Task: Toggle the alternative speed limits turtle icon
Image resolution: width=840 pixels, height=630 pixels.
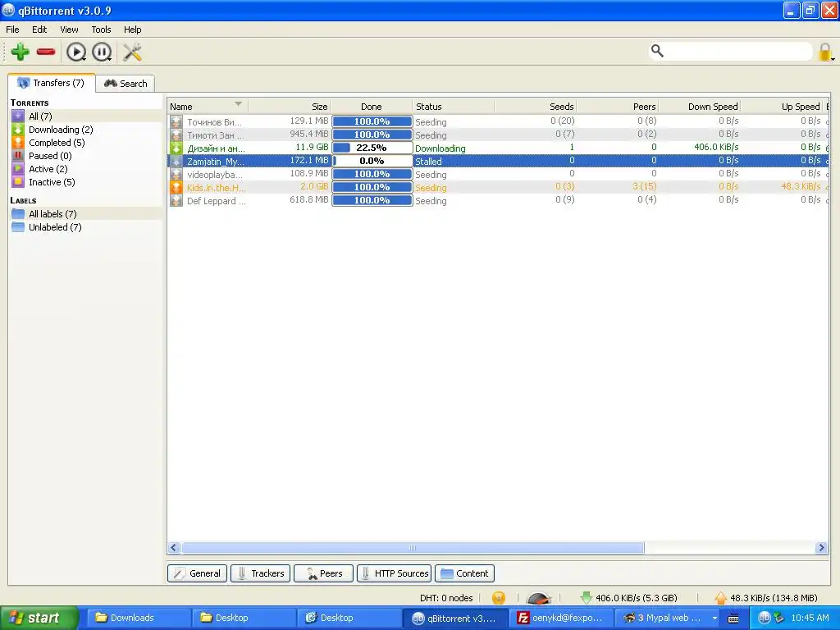Action: (x=538, y=598)
